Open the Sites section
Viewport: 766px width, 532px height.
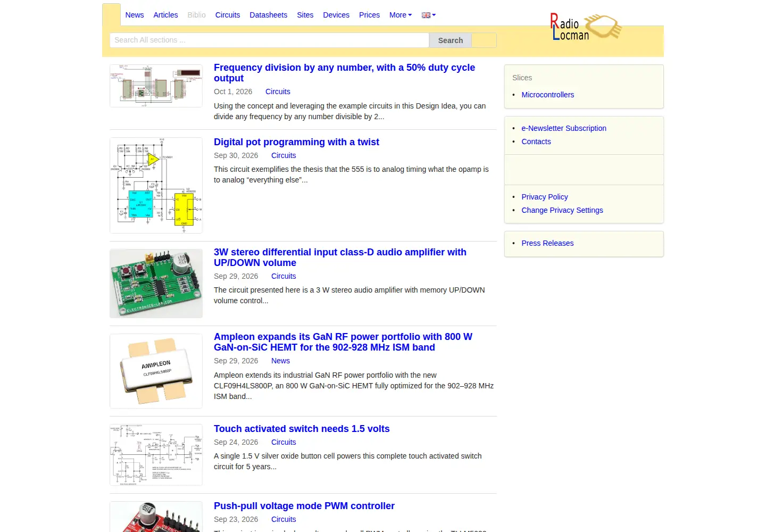(305, 15)
